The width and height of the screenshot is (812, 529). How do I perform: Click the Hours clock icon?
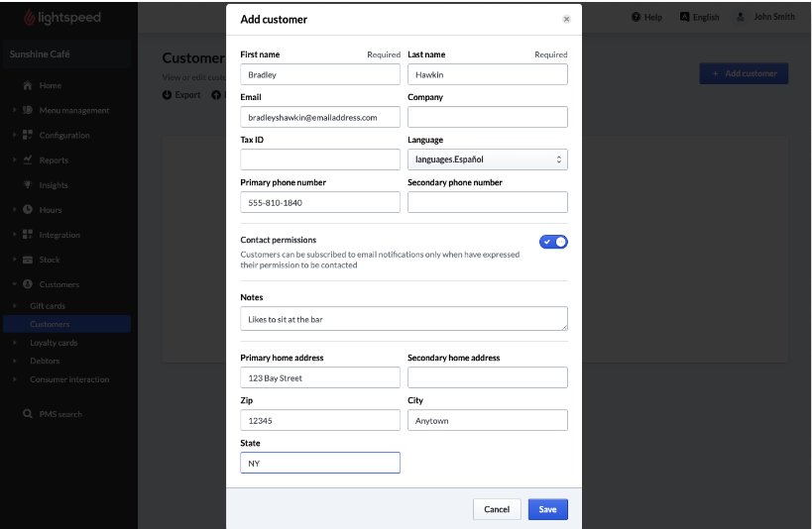[x=28, y=210]
